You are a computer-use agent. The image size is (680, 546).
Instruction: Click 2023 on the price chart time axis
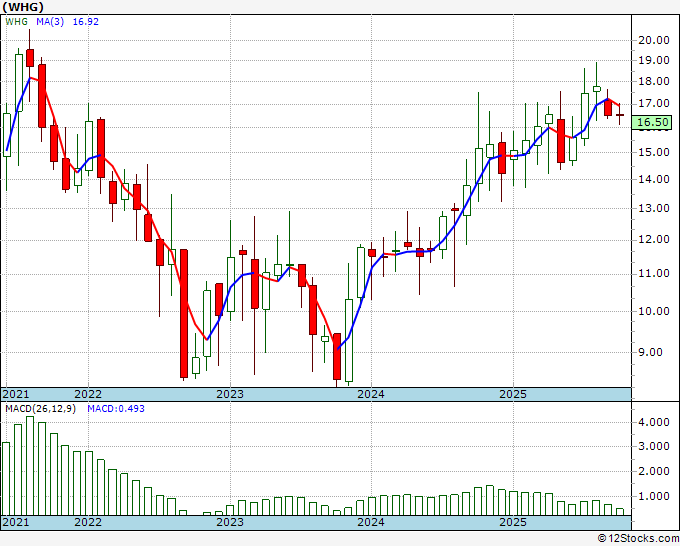pos(230,394)
